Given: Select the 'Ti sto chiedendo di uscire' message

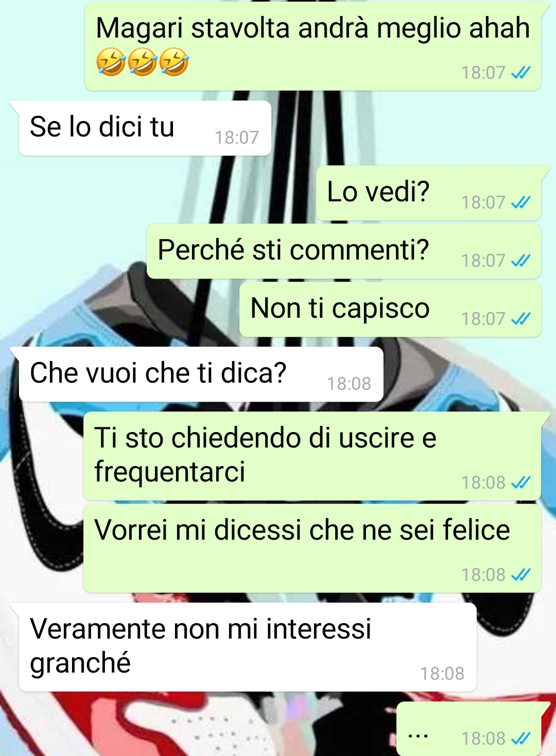Looking at the screenshot, I should tap(312, 456).
